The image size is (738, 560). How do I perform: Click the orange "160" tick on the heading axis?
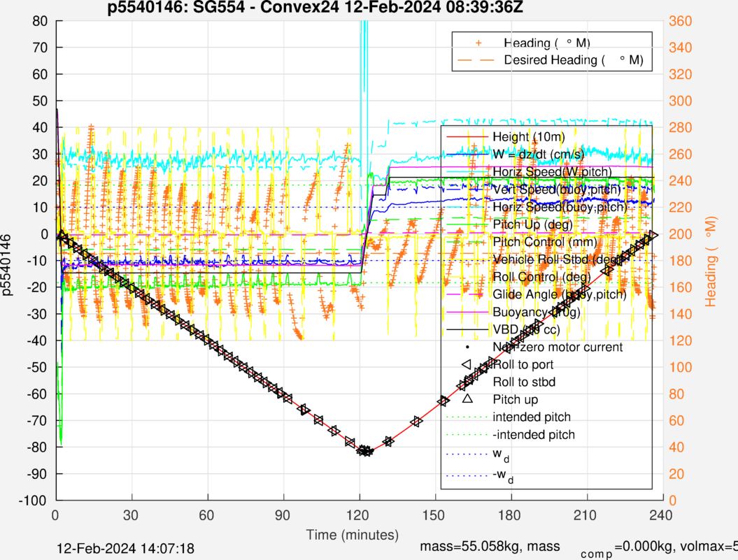pyautogui.click(x=681, y=287)
